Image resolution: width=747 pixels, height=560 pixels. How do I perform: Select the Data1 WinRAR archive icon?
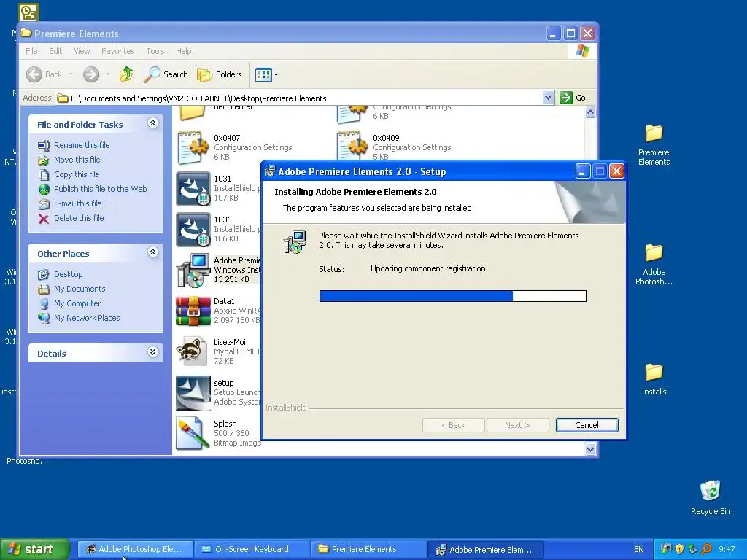pos(193,311)
